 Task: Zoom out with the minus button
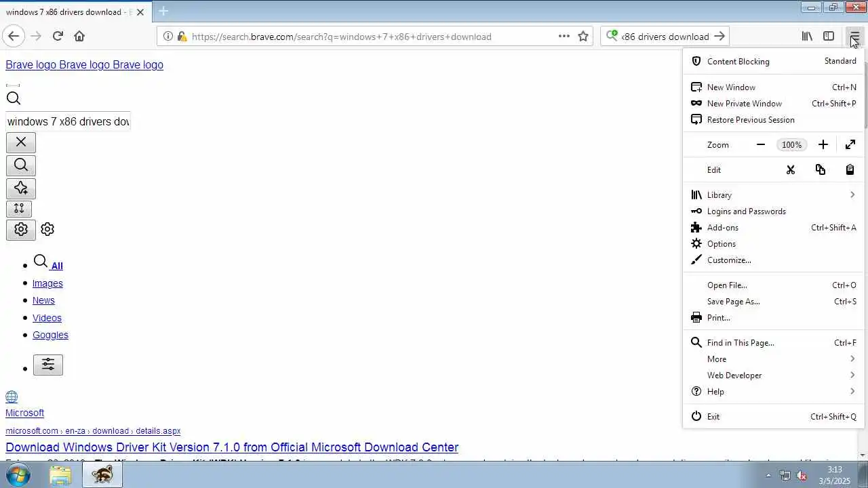coord(761,144)
